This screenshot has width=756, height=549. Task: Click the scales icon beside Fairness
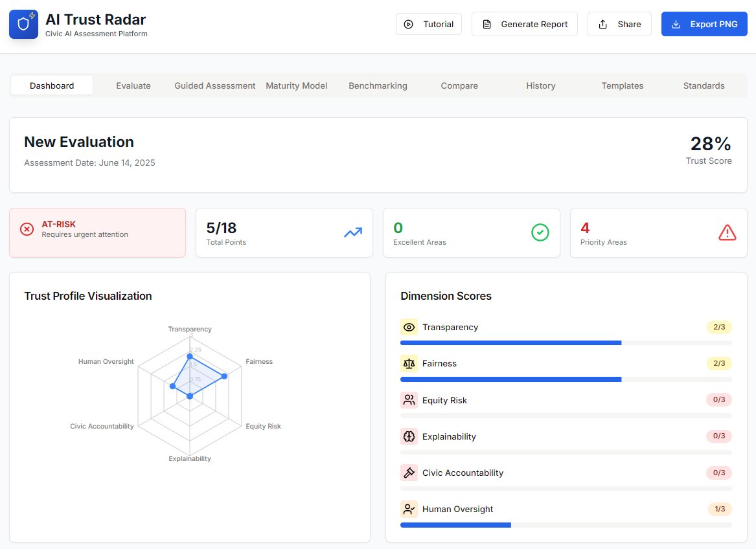click(x=409, y=363)
